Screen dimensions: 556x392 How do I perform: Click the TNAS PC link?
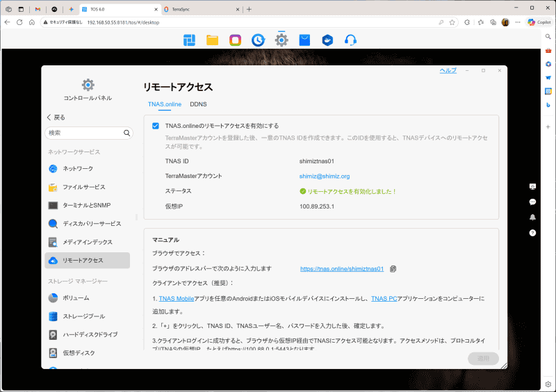click(x=384, y=299)
